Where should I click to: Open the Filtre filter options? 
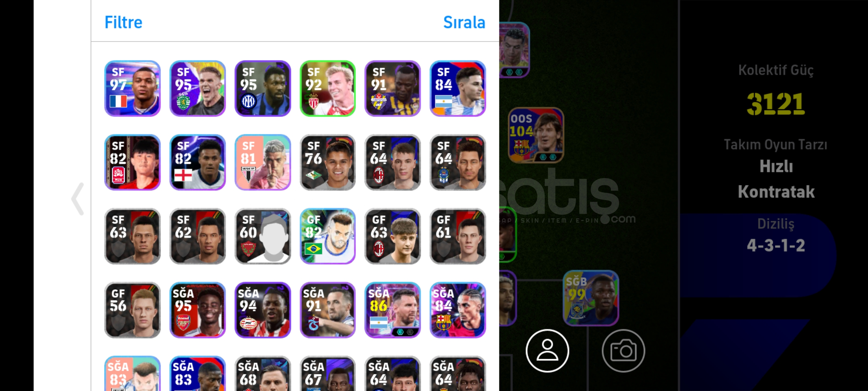click(x=123, y=22)
